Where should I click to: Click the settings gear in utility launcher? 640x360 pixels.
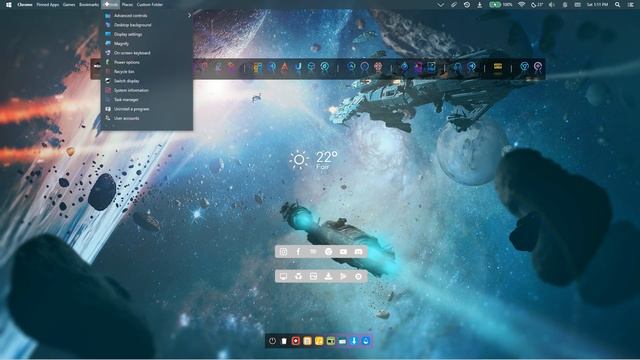[358, 276]
